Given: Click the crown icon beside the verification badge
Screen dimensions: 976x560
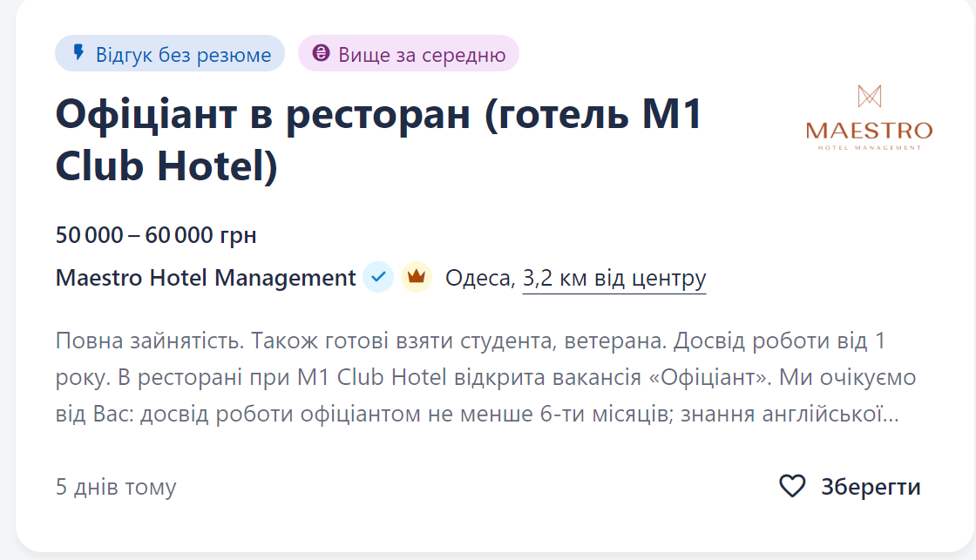Looking at the screenshot, I should pos(417,276).
